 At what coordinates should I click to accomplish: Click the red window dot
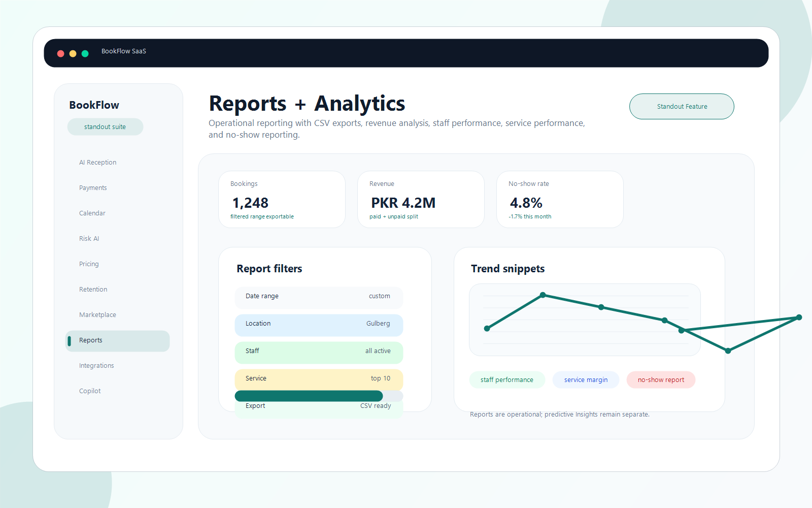(x=60, y=53)
